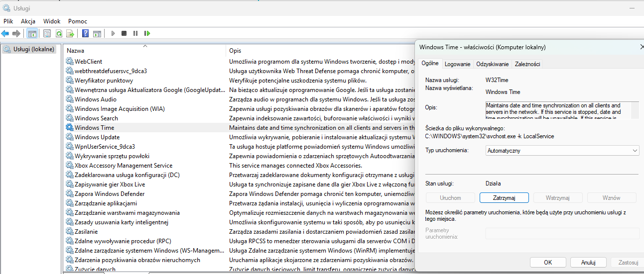Click the Wznów button
644x274 pixels.
pyautogui.click(x=612, y=198)
